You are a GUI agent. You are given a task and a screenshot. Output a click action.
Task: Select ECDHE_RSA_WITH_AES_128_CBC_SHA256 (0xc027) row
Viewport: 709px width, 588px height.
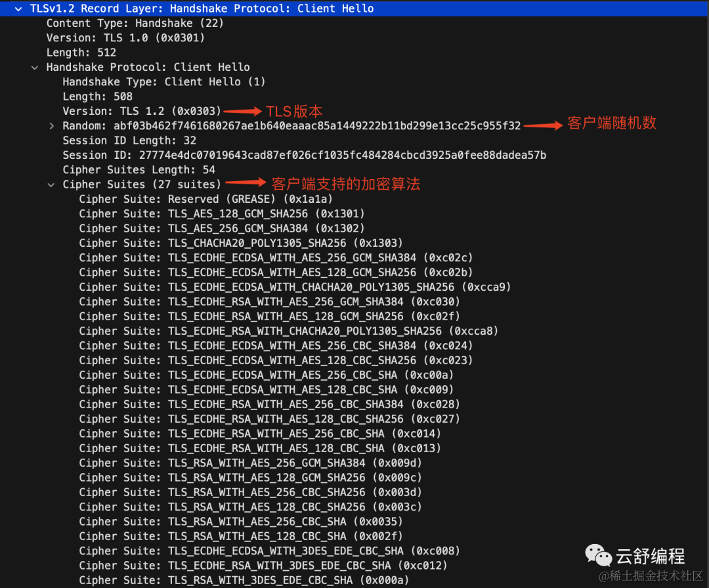[x=270, y=419]
